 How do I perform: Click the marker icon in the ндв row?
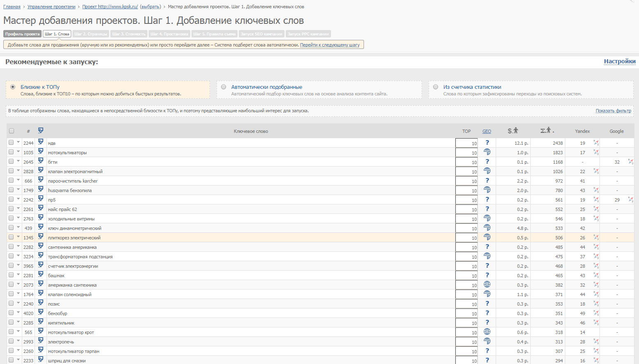41,141
